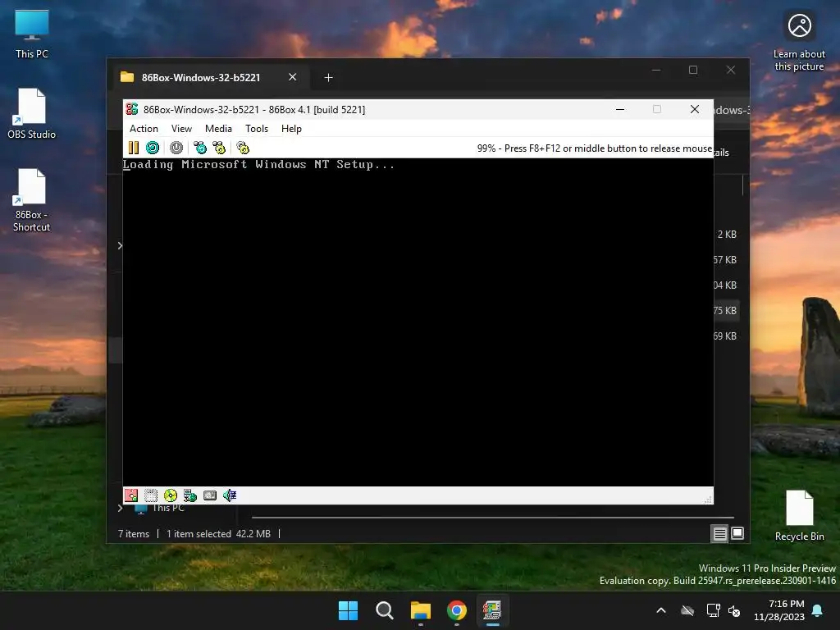Viewport: 840px width, 630px height.
Task: Click the teal hard reset button
Action: coord(153,148)
